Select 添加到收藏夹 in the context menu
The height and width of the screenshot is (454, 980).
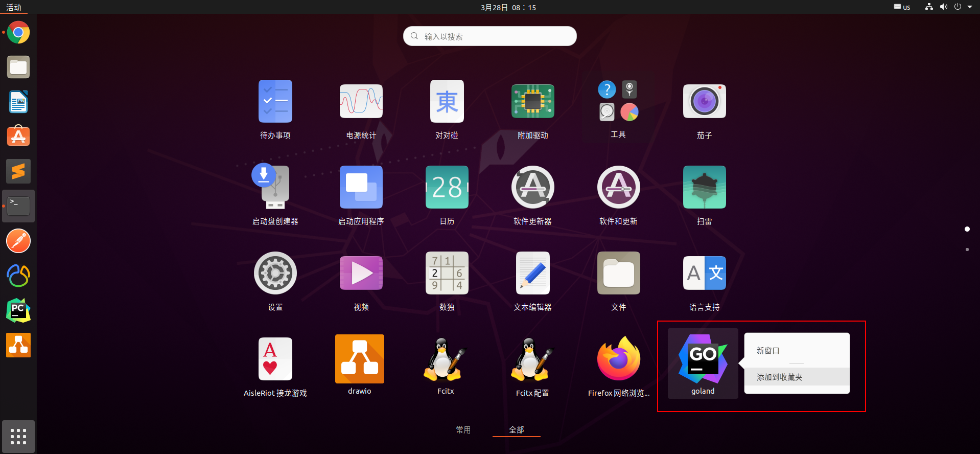coord(797,377)
